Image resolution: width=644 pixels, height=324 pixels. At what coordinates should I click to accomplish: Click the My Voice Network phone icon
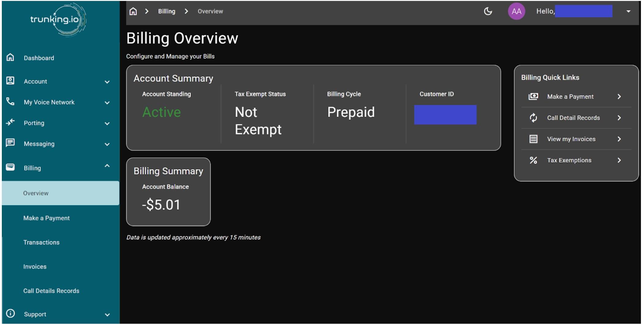[x=10, y=102]
